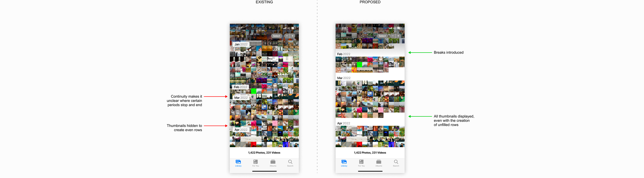Tap signal bars in Existing status bar
The image size is (644, 178).
[285, 28]
